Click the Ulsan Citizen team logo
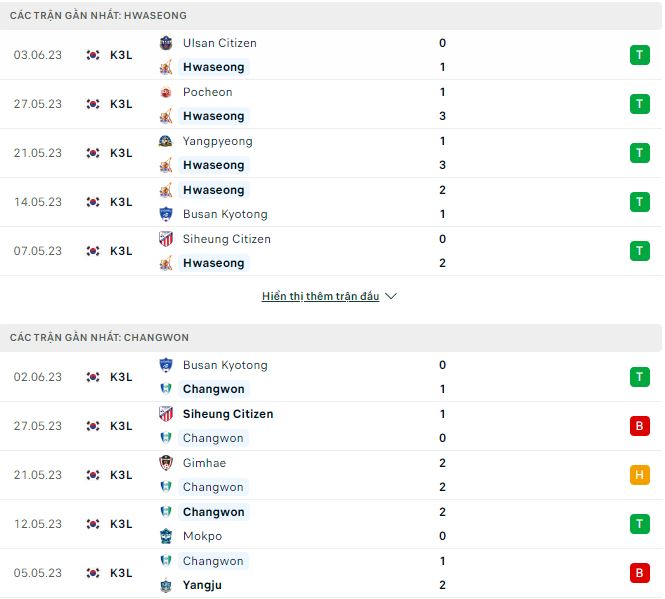 coord(166,43)
